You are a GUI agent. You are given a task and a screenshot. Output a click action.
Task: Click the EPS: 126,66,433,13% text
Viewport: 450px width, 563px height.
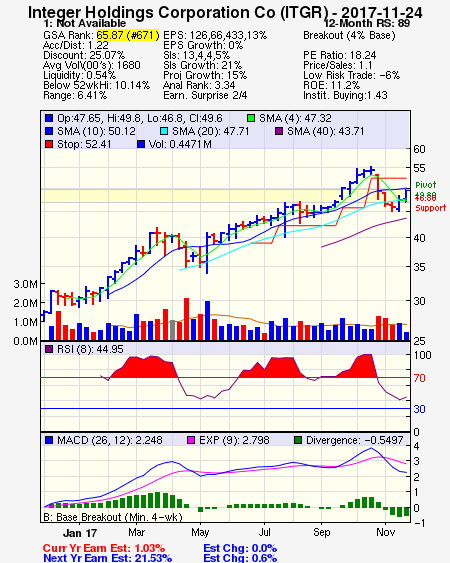(x=215, y=35)
